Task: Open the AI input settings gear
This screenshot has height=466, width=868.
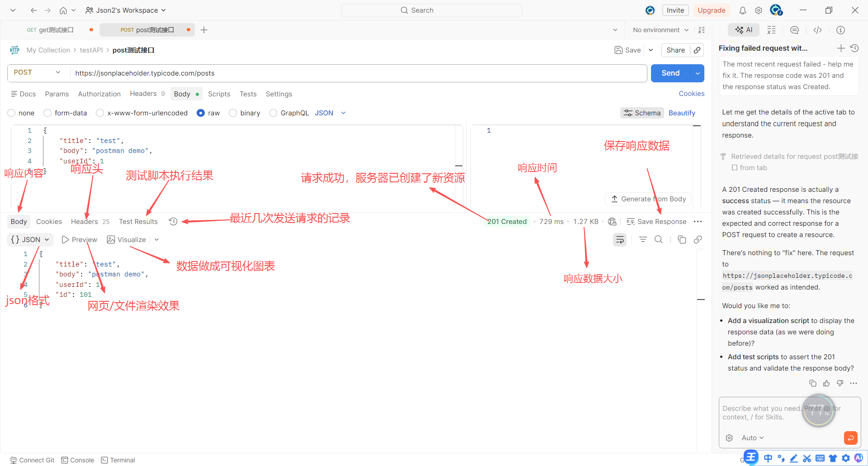Action: [x=729, y=438]
